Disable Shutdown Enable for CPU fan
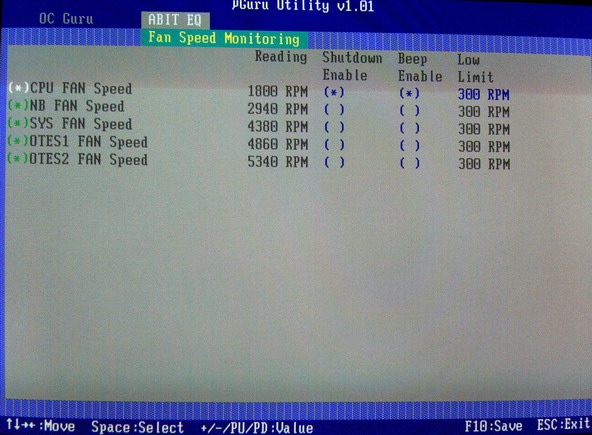 [334, 92]
